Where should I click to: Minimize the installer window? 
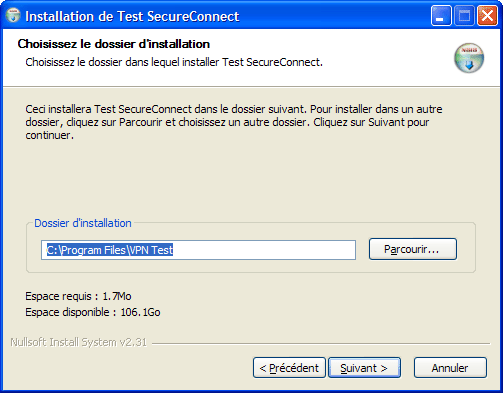pos(441,16)
